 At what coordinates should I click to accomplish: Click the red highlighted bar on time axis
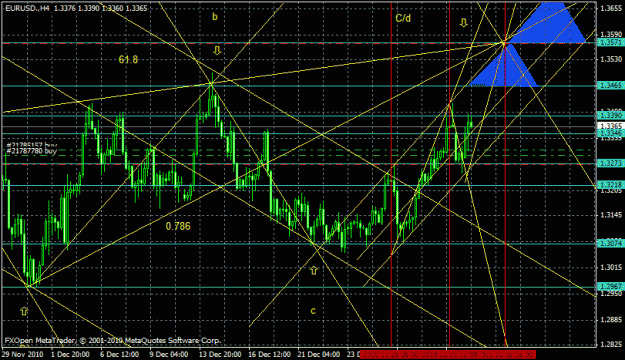tap(448, 354)
